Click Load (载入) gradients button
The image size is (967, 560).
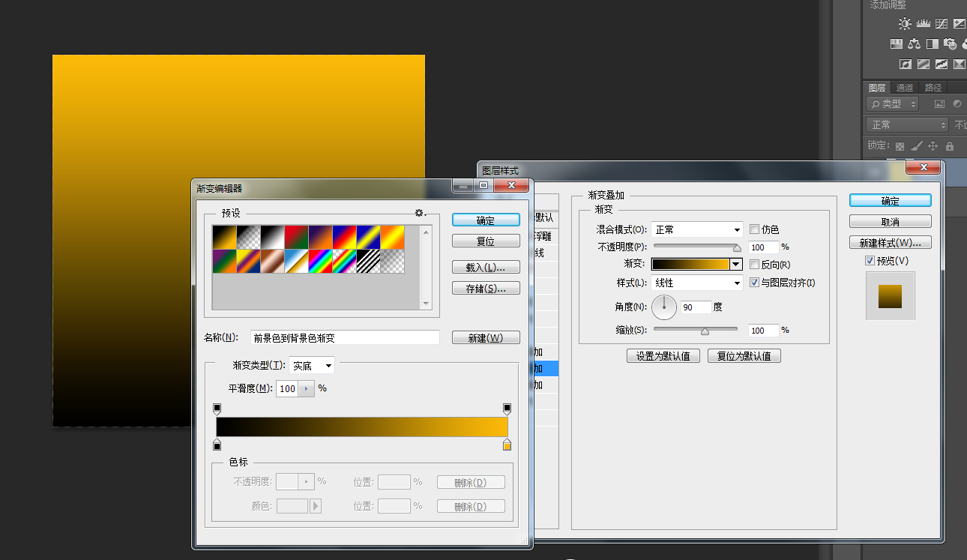point(486,268)
